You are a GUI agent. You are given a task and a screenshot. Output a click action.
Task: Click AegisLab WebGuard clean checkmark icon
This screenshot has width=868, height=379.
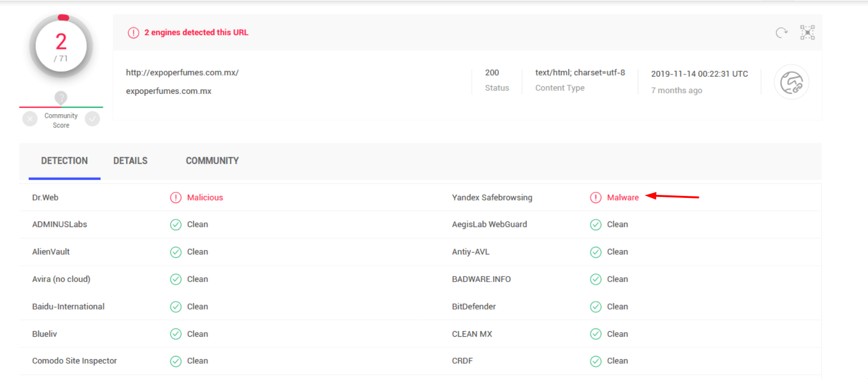tap(596, 224)
